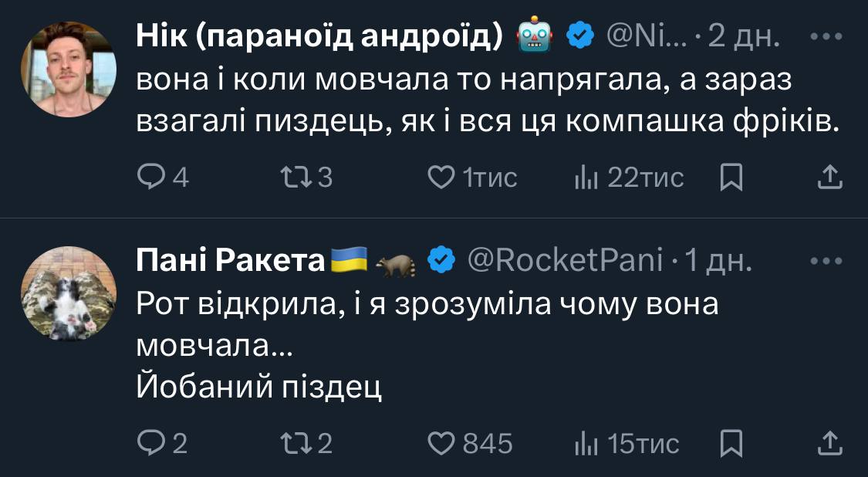This screenshot has width=868, height=477.
Task: Open Пані Ракета display name link
Action: 230,262
